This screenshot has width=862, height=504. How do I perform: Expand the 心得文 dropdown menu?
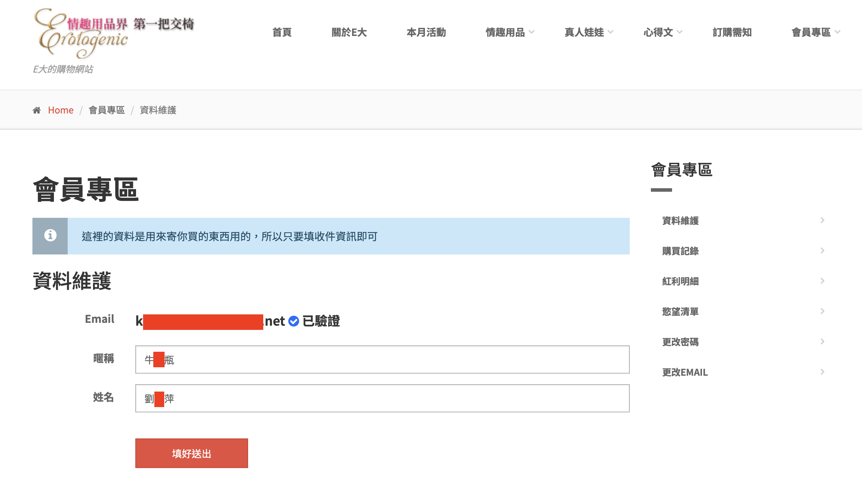click(663, 32)
